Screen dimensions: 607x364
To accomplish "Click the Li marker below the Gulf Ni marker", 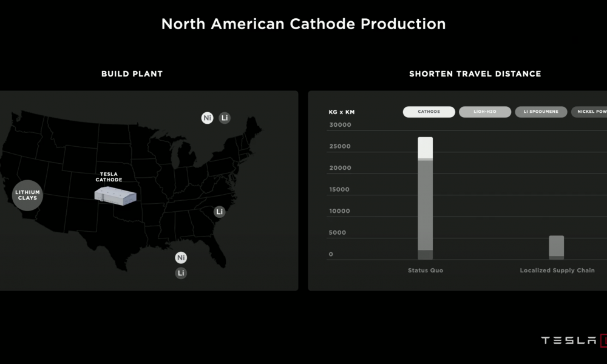I will tap(181, 273).
